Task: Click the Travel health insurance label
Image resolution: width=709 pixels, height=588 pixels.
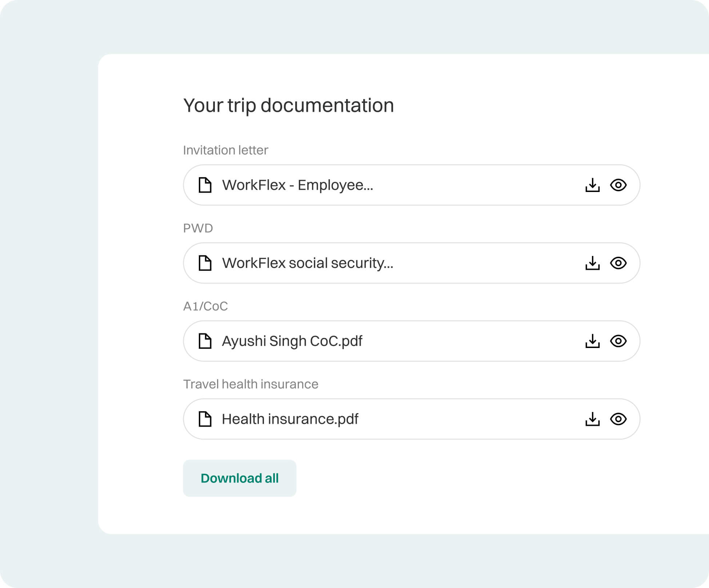Action: coord(251,384)
